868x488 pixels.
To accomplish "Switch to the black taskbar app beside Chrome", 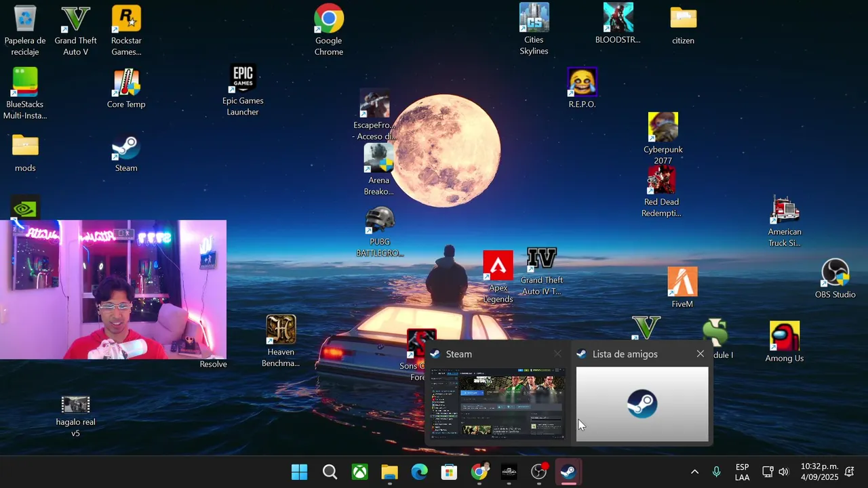I will point(509,472).
